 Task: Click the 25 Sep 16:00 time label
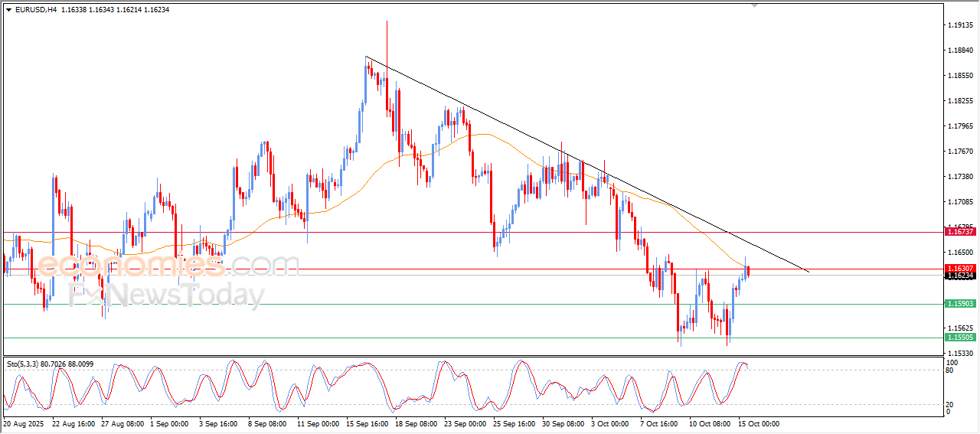514,423
